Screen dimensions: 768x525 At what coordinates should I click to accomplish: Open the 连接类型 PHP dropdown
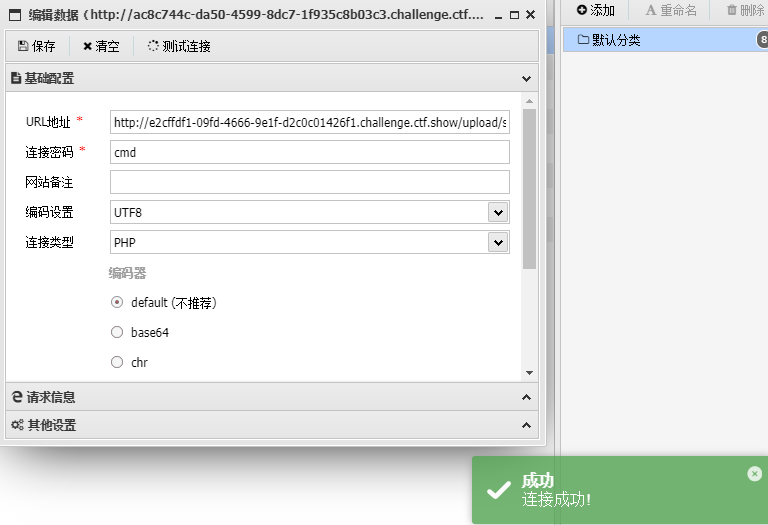(x=498, y=242)
